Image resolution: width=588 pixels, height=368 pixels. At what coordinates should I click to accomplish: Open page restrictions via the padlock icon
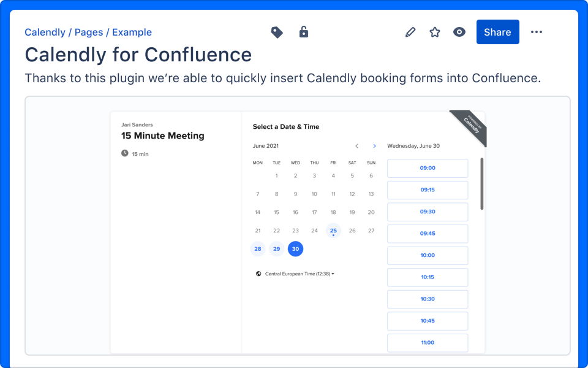(x=304, y=32)
